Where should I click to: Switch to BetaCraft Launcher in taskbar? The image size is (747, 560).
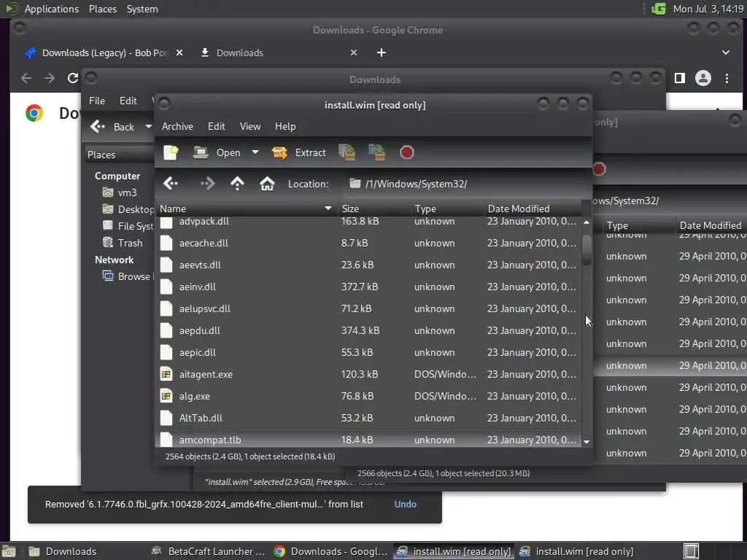click(x=208, y=551)
